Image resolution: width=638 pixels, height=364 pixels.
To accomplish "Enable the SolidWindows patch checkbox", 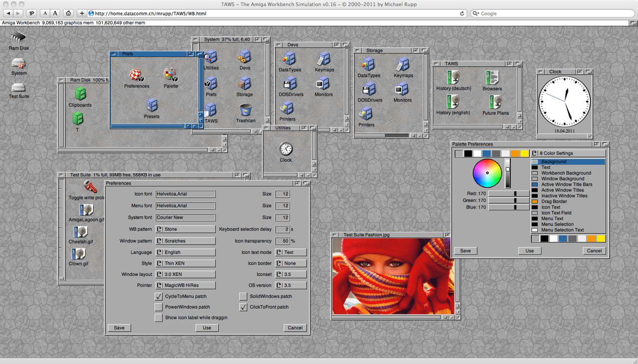I will pyautogui.click(x=243, y=296).
